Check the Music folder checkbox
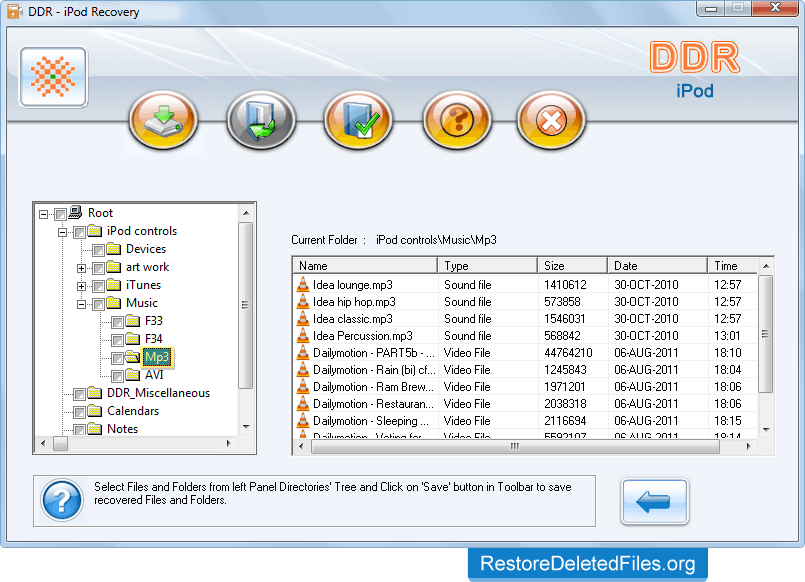The width and height of the screenshot is (805, 582). coord(99,304)
